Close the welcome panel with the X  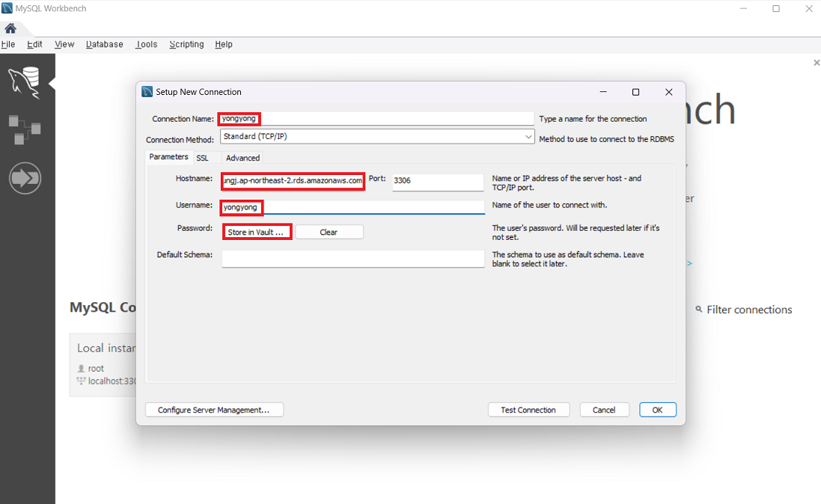[x=817, y=63]
